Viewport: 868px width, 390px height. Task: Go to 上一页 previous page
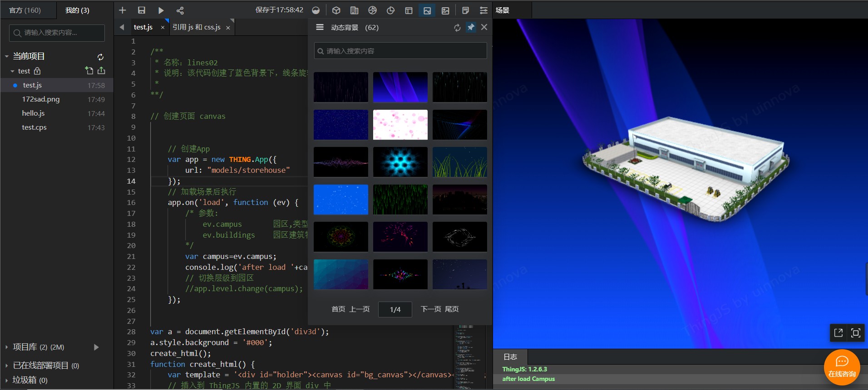click(x=360, y=309)
